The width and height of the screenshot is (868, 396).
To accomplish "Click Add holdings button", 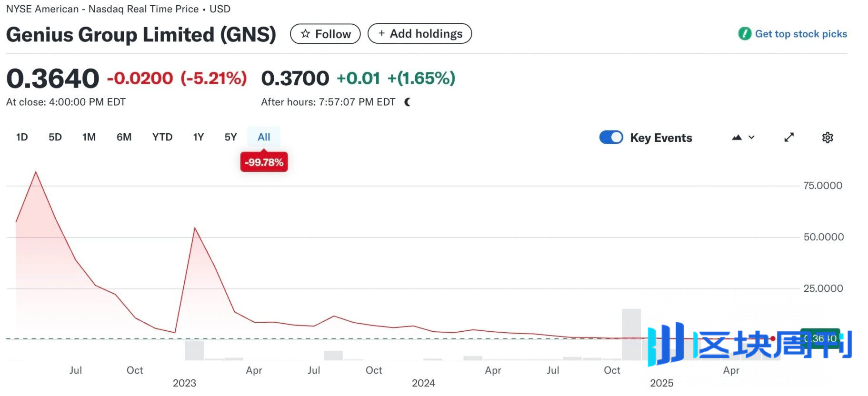I will click(x=419, y=33).
